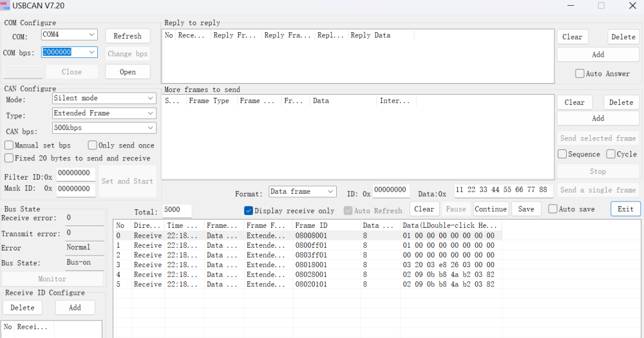Open the Format Data frame dropdown
This screenshot has height=338, width=644.
(302, 191)
